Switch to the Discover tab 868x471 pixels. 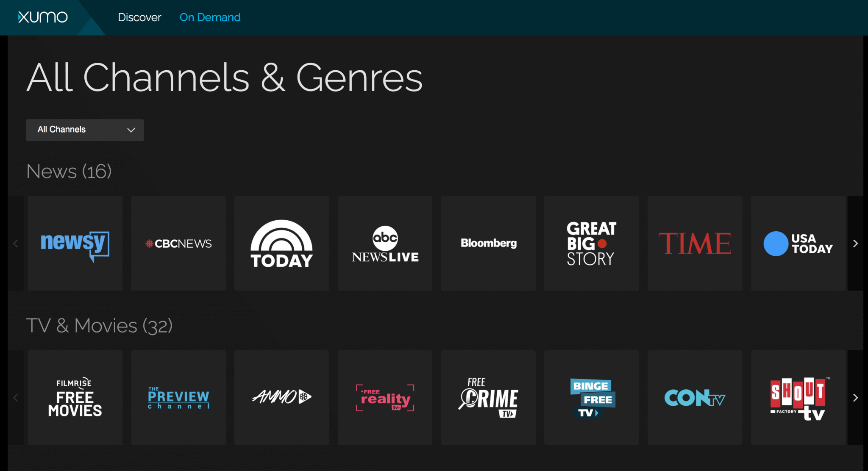coord(140,17)
